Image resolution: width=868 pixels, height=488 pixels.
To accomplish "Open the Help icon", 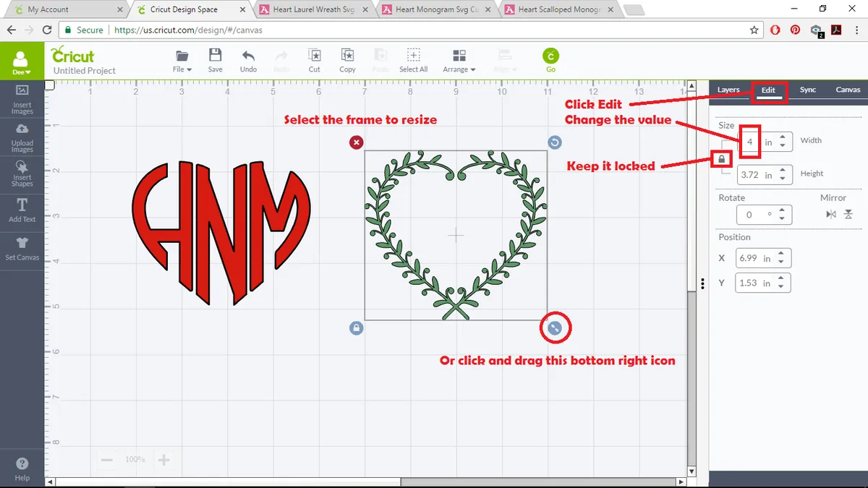I will click(x=22, y=468).
